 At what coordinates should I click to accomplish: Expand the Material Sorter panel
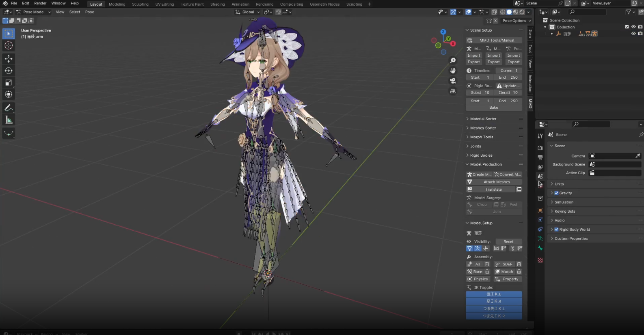pyautogui.click(x=483, y=119)
